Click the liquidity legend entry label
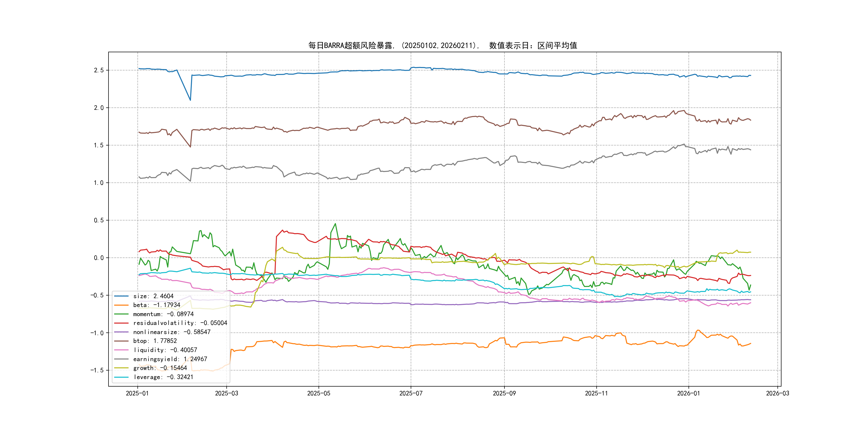 pyautogui.click(x=165, y=350)
